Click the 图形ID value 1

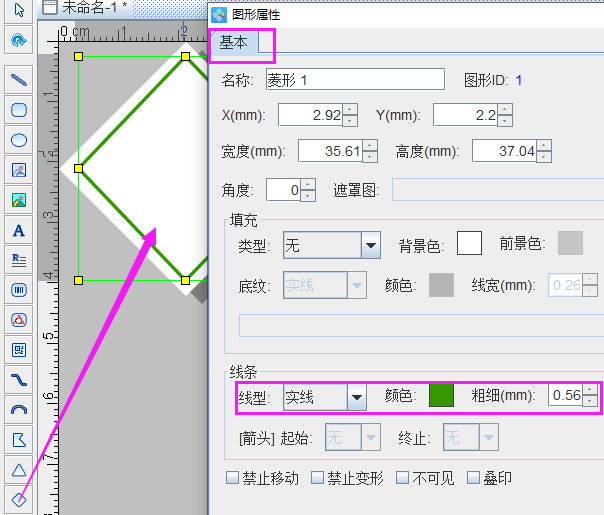[518, 80]
